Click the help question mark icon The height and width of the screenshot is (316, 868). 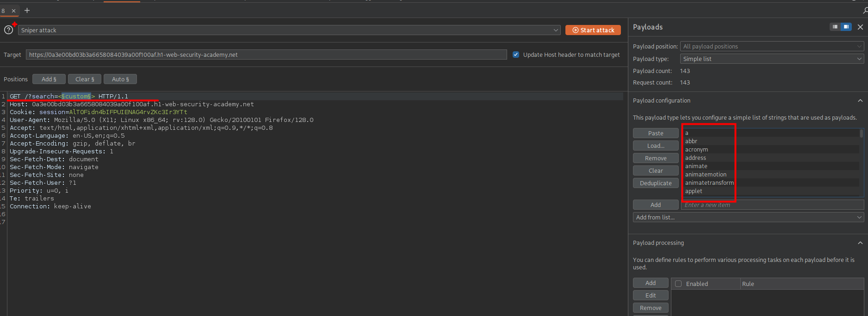(x=8, y=30)
